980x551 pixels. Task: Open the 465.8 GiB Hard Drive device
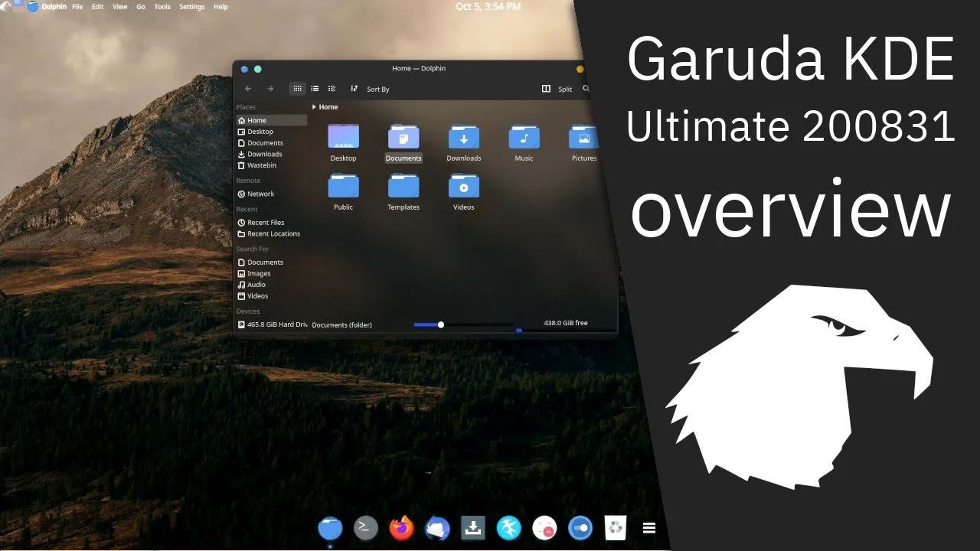(x=271, y=324)
